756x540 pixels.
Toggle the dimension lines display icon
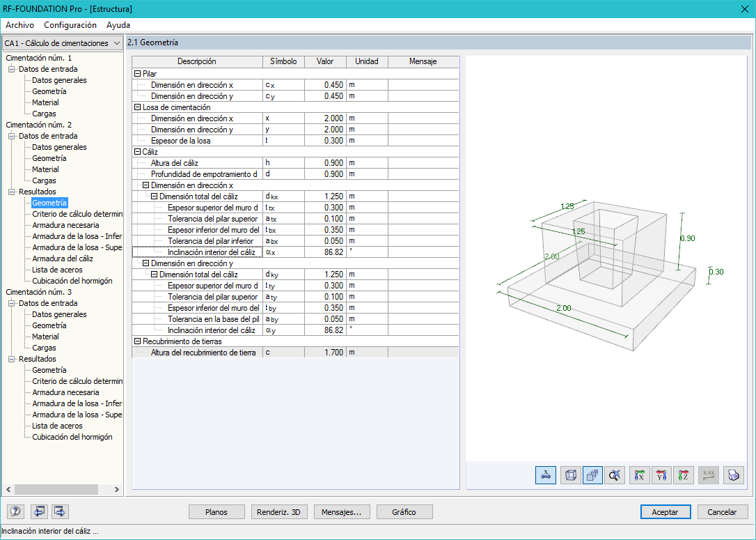tap(546, 475)
